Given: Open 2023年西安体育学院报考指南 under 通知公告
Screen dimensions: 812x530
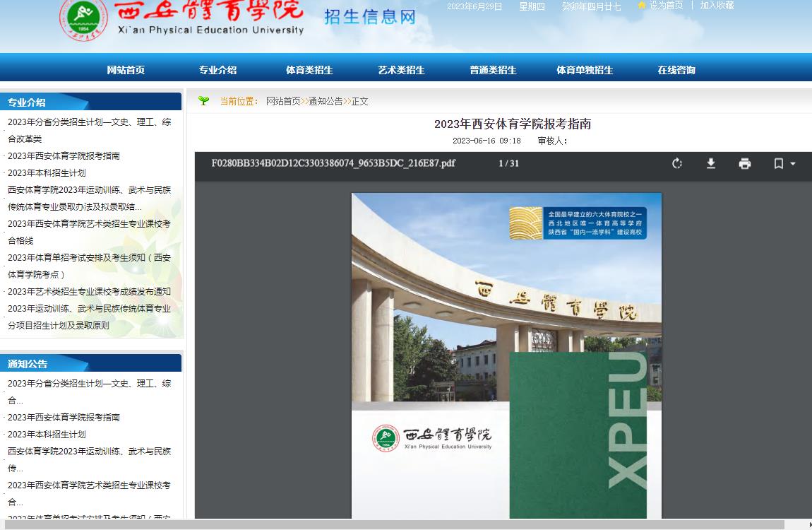Looking at the screenshot, I should (64, 418).
